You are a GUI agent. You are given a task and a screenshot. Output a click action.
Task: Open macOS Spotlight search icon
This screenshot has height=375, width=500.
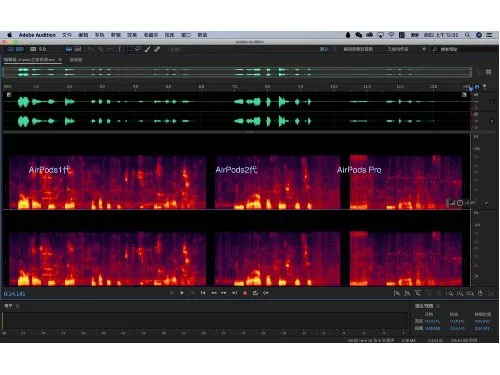tap(467, 35)
